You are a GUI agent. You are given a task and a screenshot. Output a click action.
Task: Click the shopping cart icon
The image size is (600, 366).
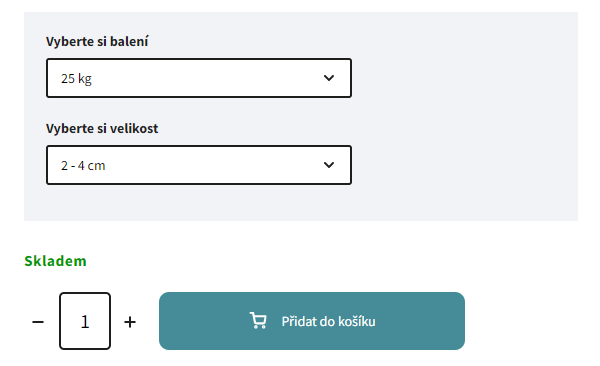tap(258, 320)
